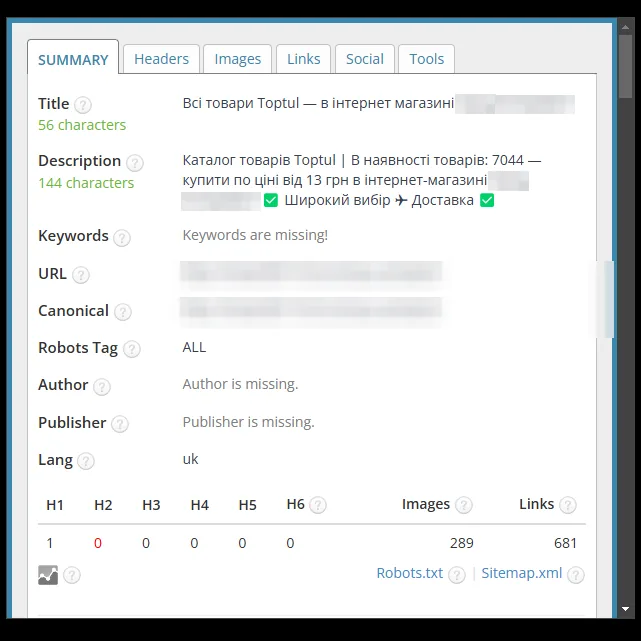This screenshot has width=641, height=641.
Task: Click the vertical scrollbar thumb
Action: click(x=625, y=66)
